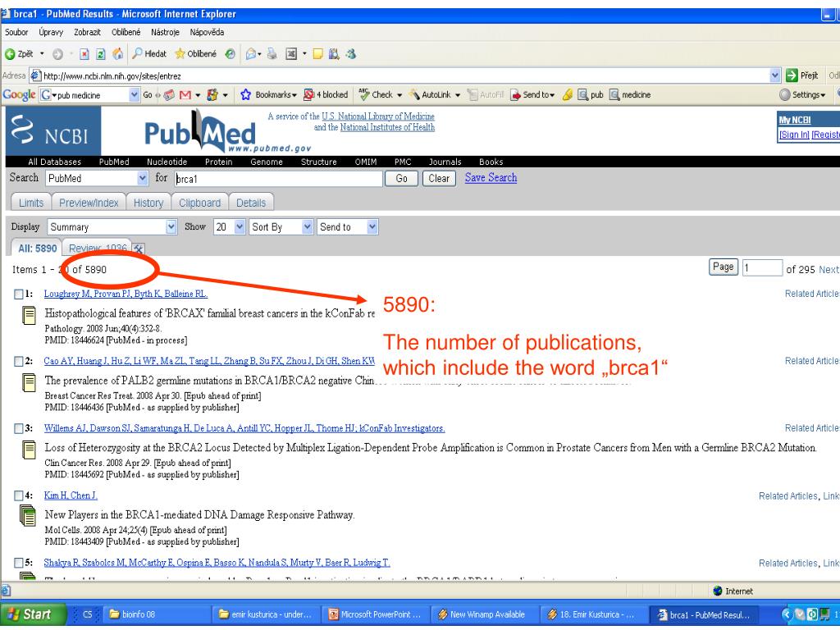Click the 4 blocked popup blocker icon

pos(308,95)
